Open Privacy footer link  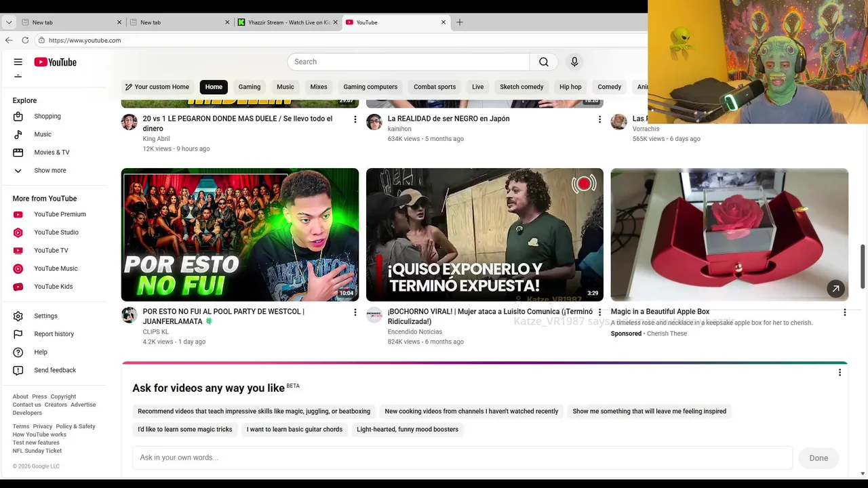43,426
